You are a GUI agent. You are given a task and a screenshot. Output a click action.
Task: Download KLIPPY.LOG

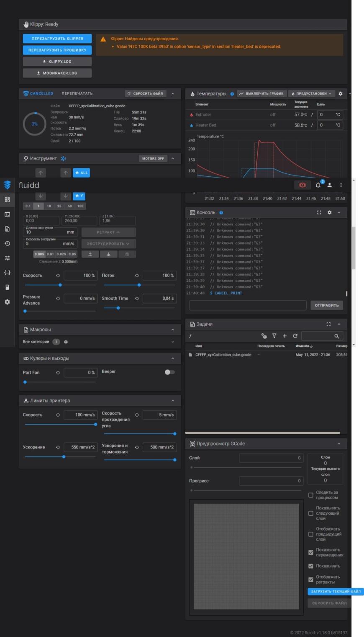click(57, 62)
